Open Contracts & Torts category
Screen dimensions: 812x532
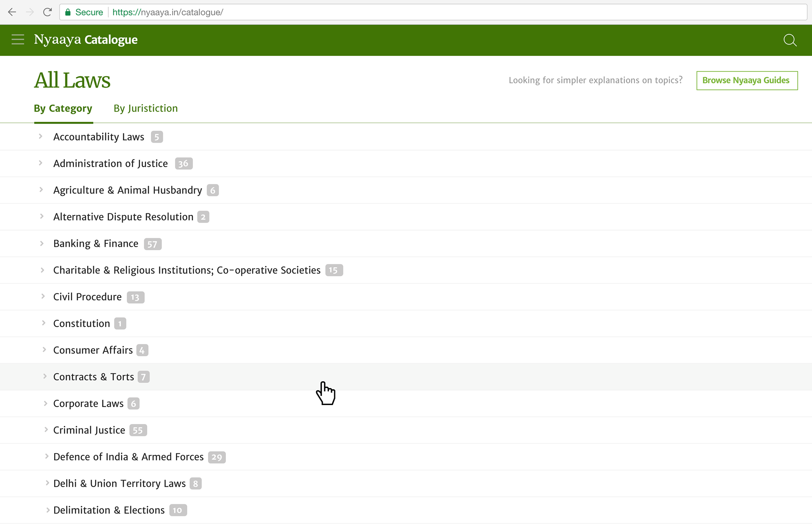pos(93,377)
